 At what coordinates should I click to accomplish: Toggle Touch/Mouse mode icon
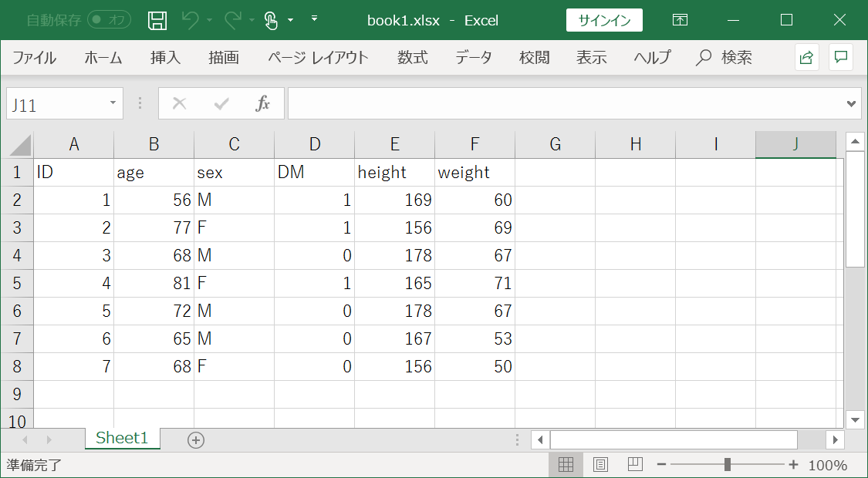click(x=271, y=20)
